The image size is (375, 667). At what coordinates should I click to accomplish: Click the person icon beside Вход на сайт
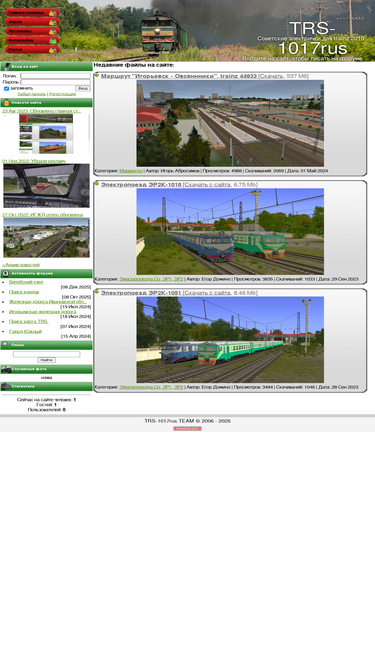pyautogui.click(x=7, y=66)
